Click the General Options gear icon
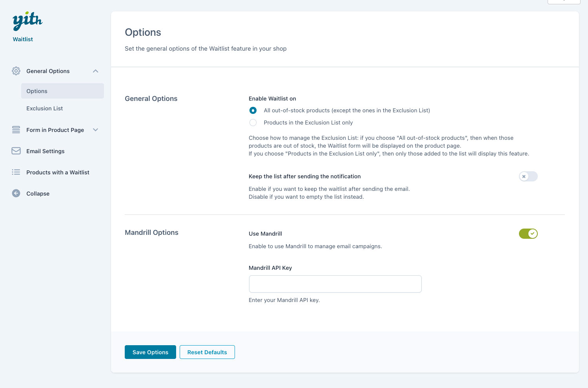The height and width of the screenshot is (388, 588). point(16,71)
